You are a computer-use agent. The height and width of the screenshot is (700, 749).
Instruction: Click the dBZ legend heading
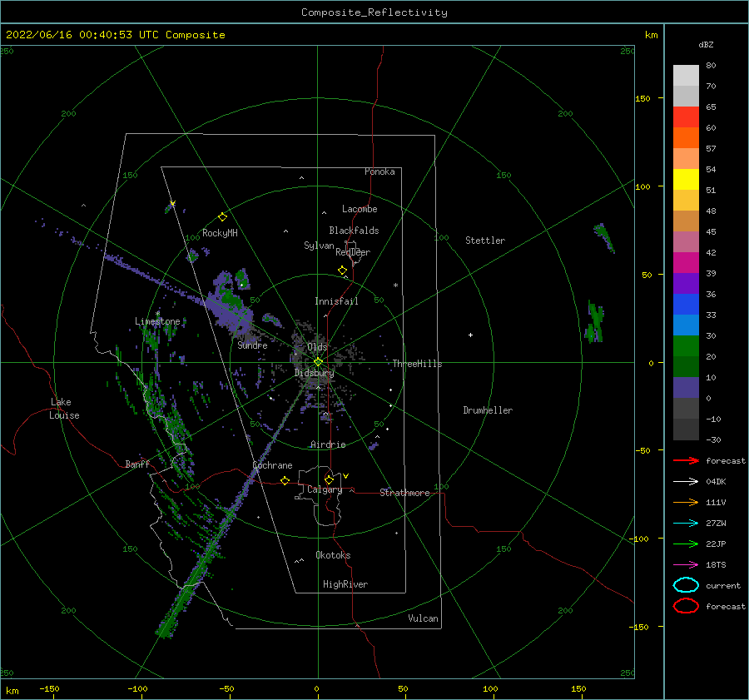tap(706, 45)
